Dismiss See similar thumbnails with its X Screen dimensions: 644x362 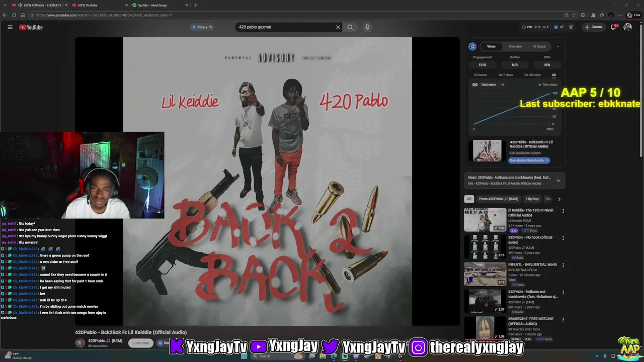tap(546, 160)
